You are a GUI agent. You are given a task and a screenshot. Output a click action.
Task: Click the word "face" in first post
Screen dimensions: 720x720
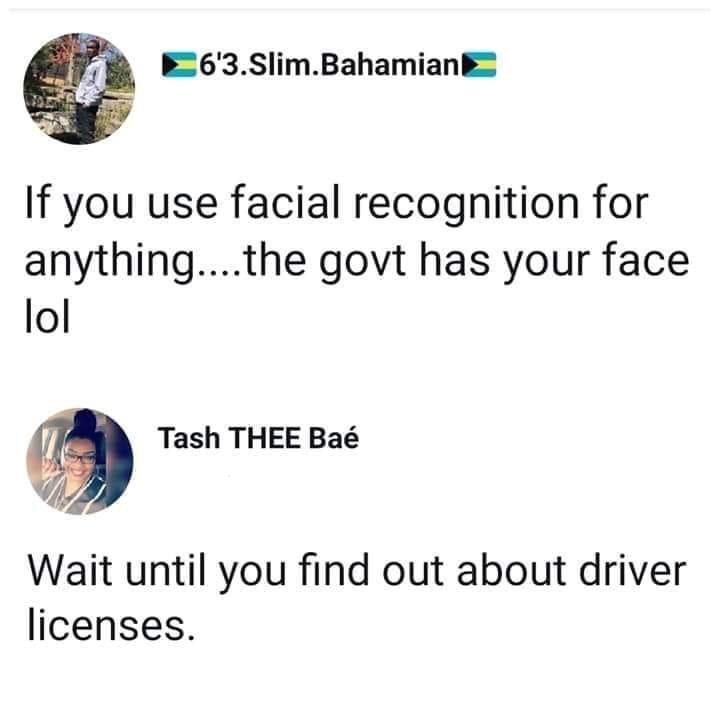[646, 260]
